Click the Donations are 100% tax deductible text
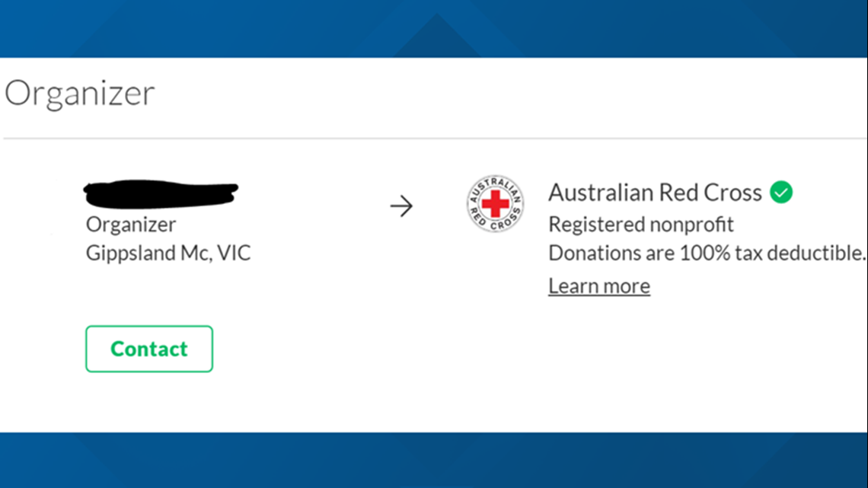868x488 pixels. [x=707, y=253]
